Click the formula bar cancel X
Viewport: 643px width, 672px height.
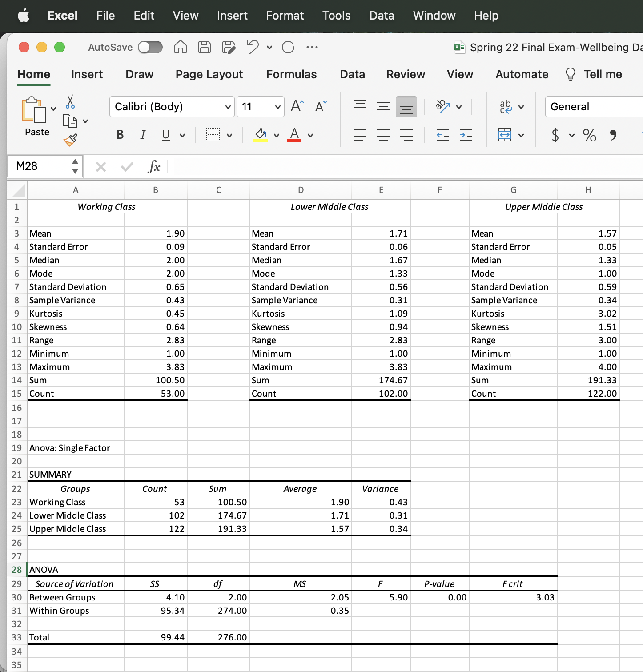click(x=101, y=167)
